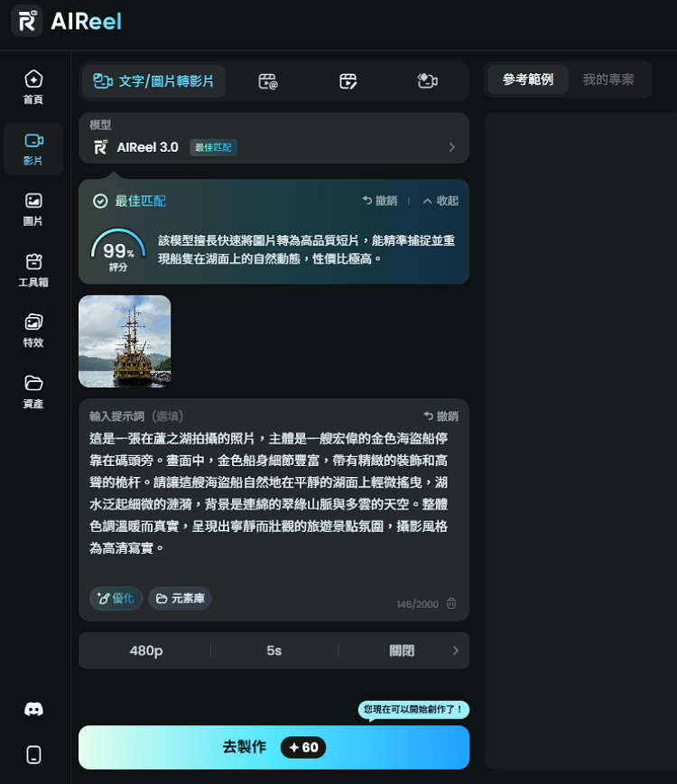
Task: Open the 元素庫 element library
Action: tap(180, 599)
